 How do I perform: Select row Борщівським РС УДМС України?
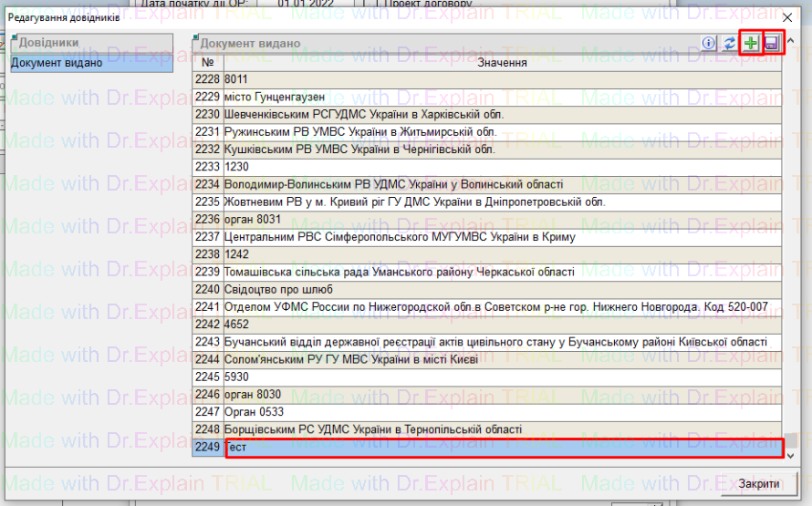click(x=502, y=429)
